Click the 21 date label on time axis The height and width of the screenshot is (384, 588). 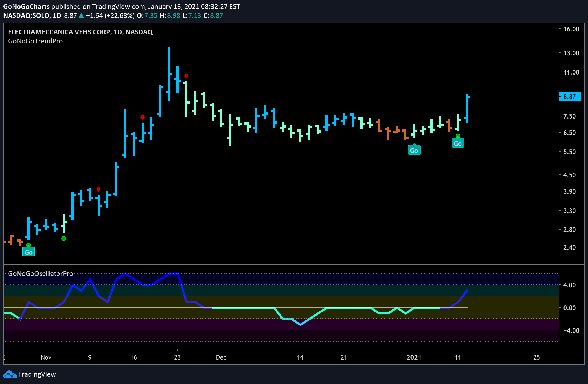point(344,357)
